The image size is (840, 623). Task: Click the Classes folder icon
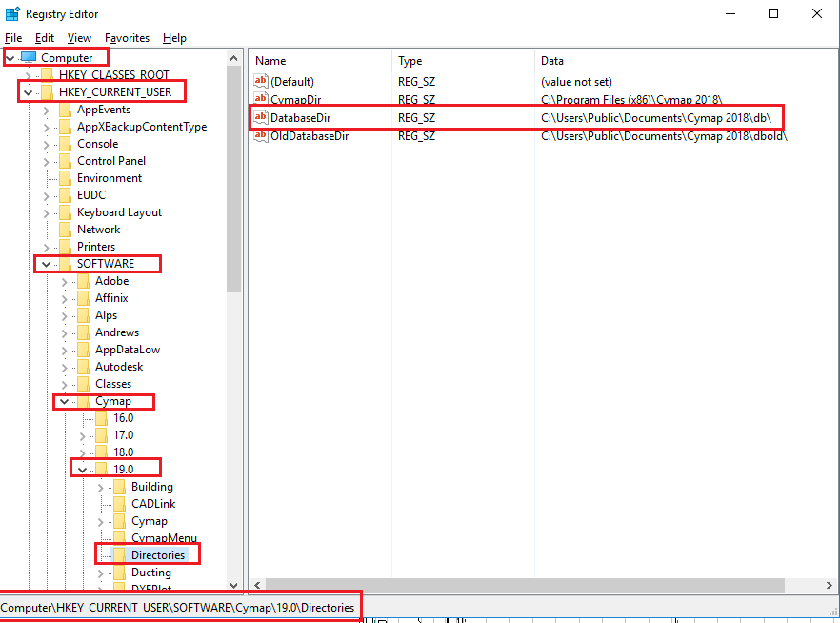coord(84,384)
